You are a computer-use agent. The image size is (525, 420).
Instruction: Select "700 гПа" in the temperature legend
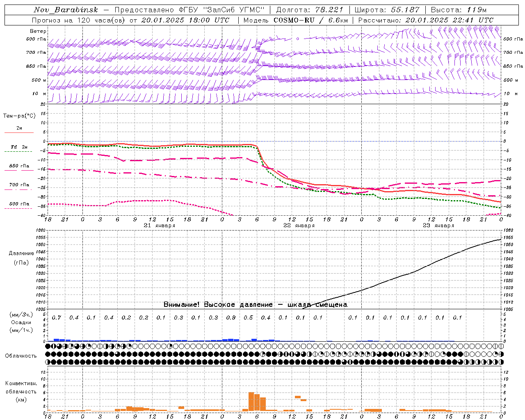(19, 185)
